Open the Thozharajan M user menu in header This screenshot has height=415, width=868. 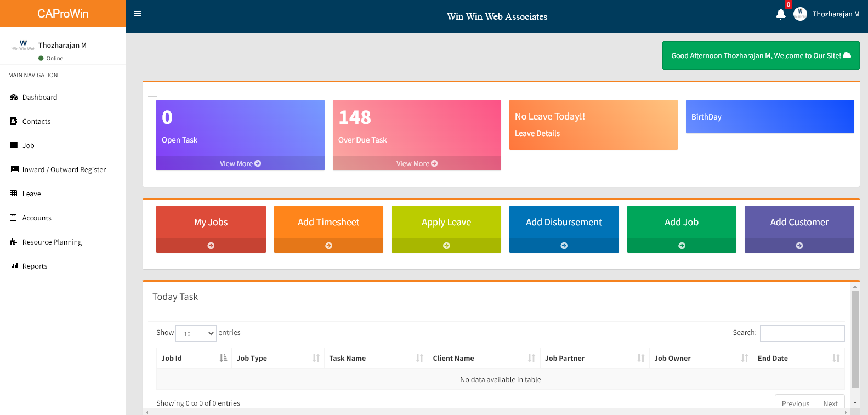coord(827,14)
